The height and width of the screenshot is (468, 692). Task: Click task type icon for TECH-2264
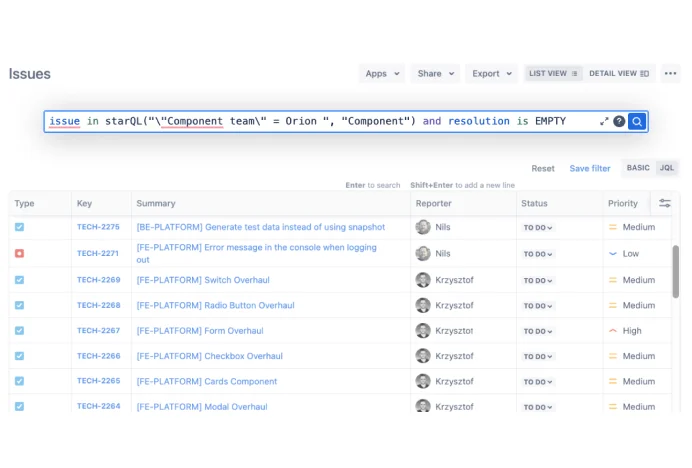click(x=19, y=406)
